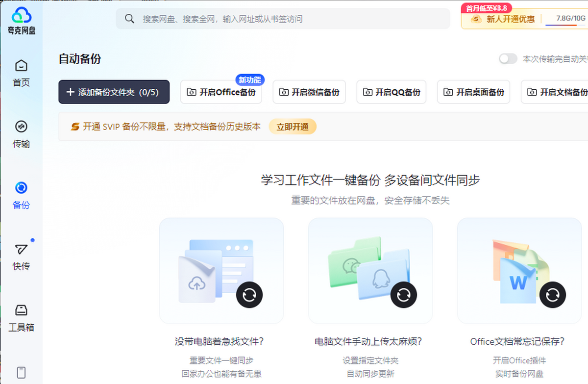Viewport: 588px width, 384px height.
Task: Click 添加备份文件夹 (0/5) button
Action: click(x=114, y=92)
